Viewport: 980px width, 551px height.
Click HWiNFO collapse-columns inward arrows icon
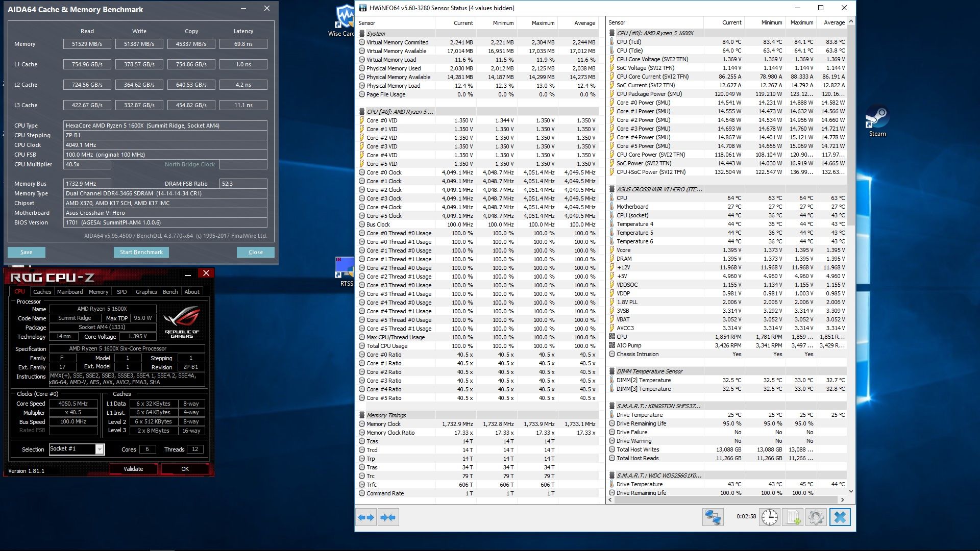[x=388, y=517]
